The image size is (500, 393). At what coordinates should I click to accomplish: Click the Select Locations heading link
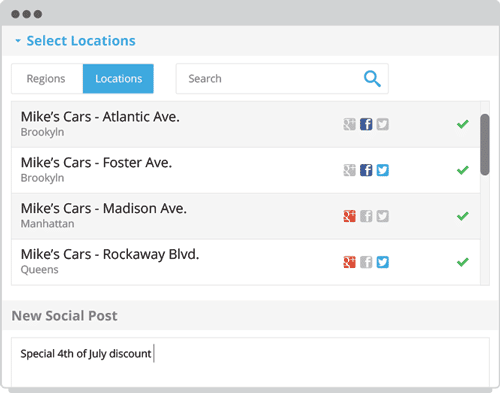81,41
